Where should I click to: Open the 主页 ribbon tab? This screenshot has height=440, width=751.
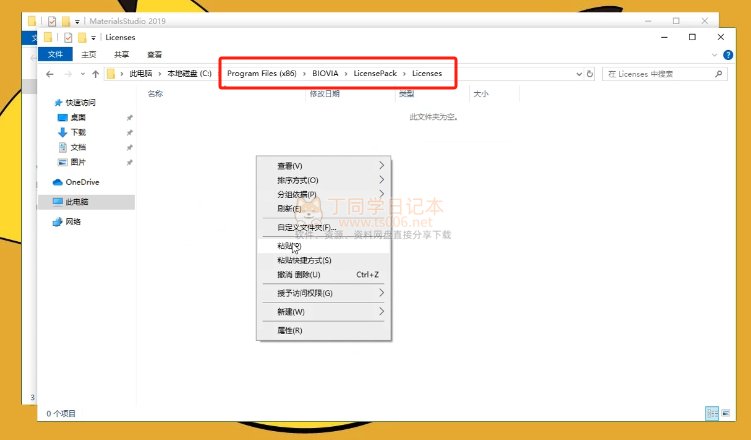[x=89, y=55]
